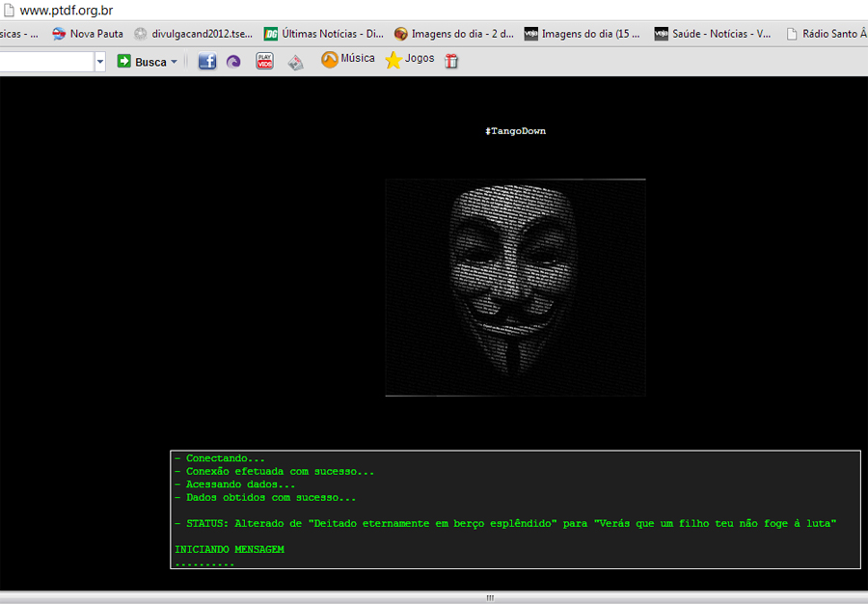Click the #TangoDown heading text
Screen dimensions: 868x604
click(x=515, y=131)
